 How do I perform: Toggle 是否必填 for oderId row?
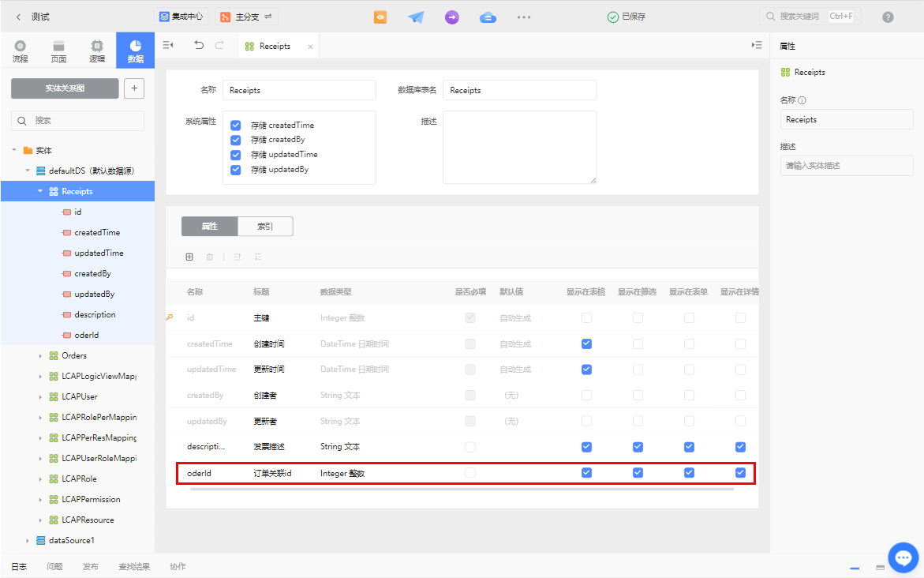(470, 472)
